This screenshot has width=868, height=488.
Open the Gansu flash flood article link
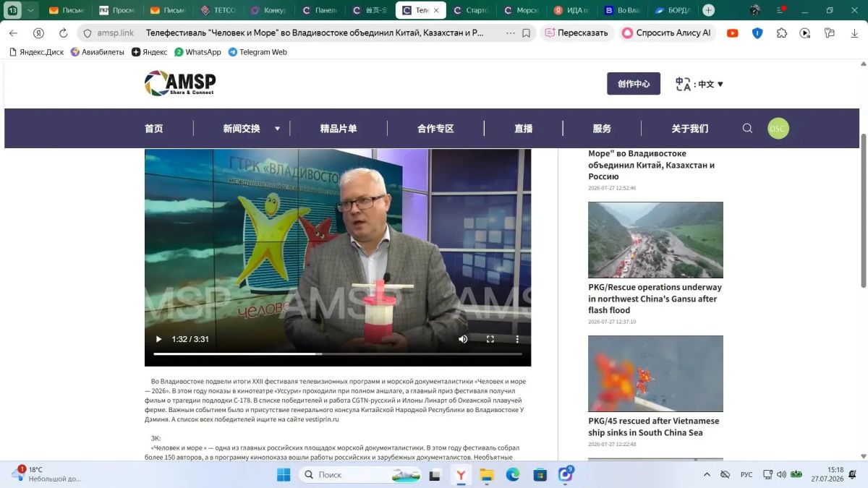tap(655, 299)
